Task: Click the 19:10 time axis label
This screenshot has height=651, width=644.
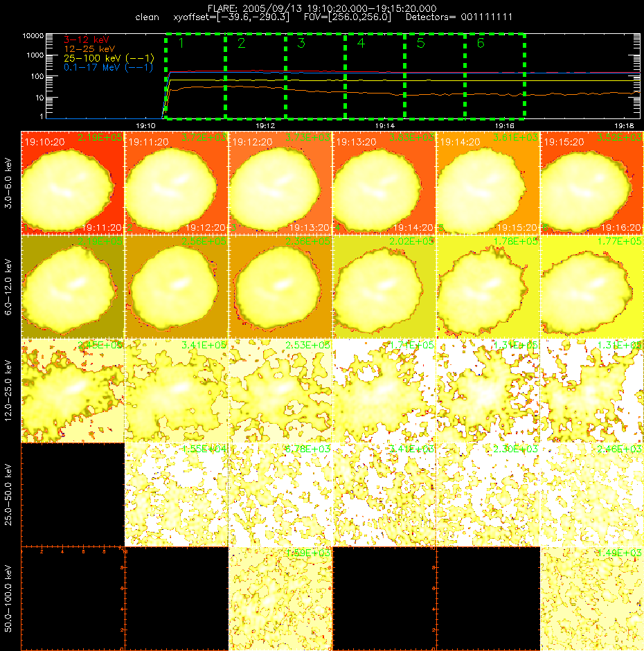Action: click(145, 125)
